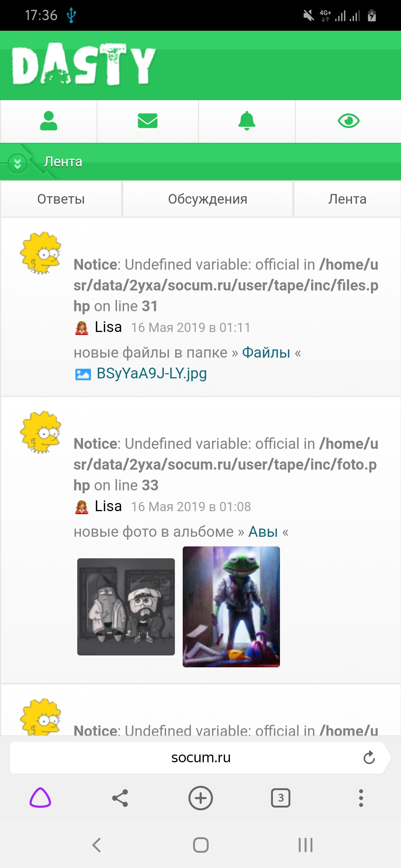
Task: Open the Alice assistant icon
Action: tap(40, 798)
